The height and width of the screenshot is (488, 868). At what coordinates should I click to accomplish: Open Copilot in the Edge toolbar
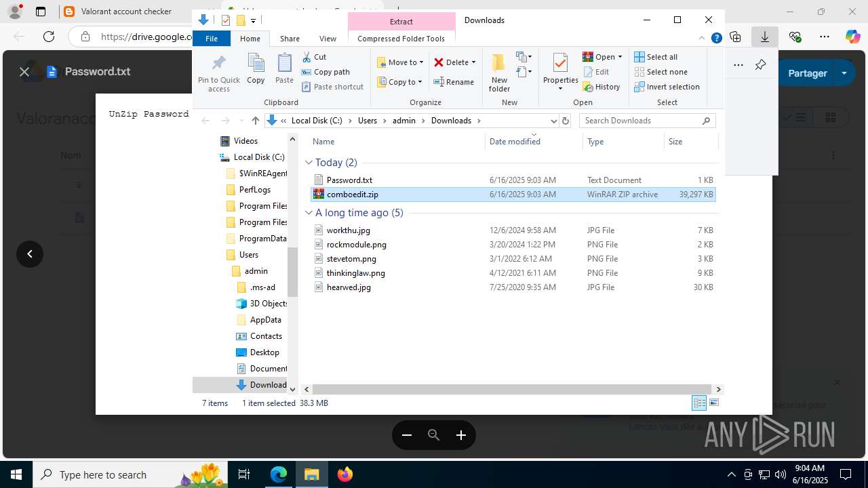pos(852,37)
